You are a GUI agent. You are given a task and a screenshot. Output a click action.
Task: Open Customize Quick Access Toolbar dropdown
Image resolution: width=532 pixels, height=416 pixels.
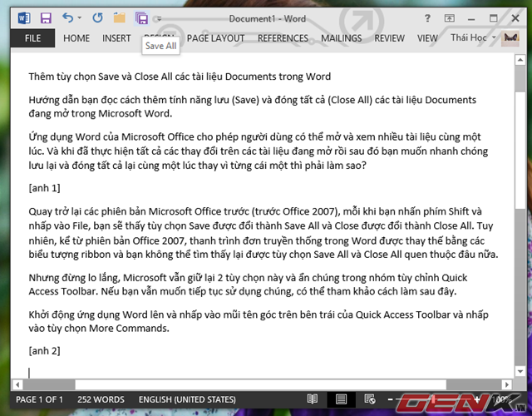158,18
